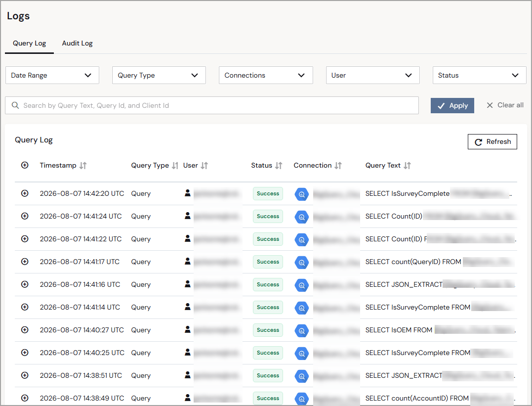The height and width of the screenshot is (406, 532).
Task: Expand the 14:41:17 UTC query row
Action: coord(25,262)
